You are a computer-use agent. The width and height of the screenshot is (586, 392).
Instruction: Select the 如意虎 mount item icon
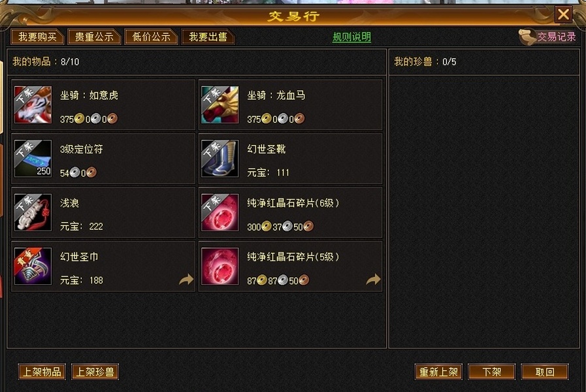point(33,105)
